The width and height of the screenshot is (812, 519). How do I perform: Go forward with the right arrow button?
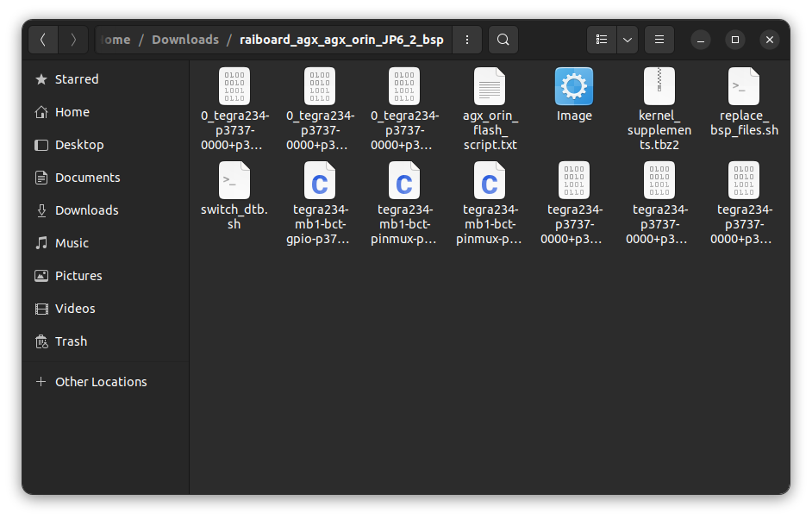point(73,40)
